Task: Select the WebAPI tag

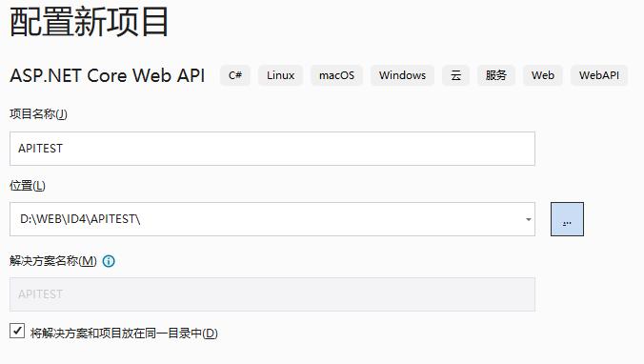Action: [x=599, y=75]
